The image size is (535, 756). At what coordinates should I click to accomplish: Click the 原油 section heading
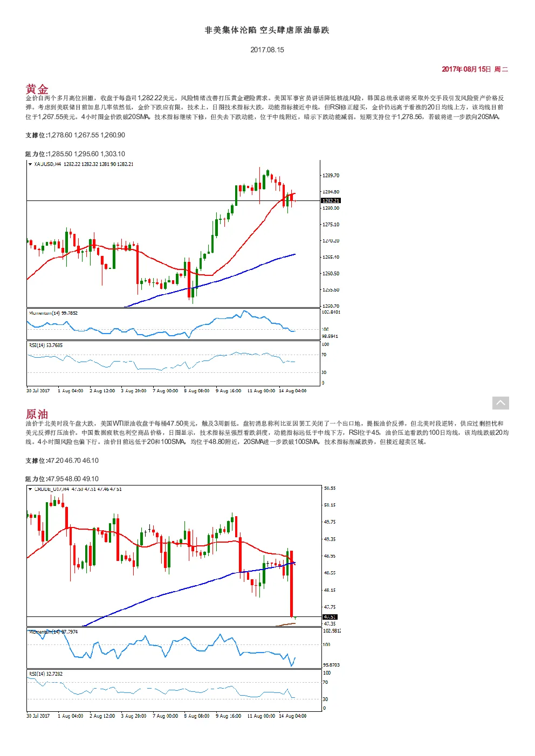37,414
